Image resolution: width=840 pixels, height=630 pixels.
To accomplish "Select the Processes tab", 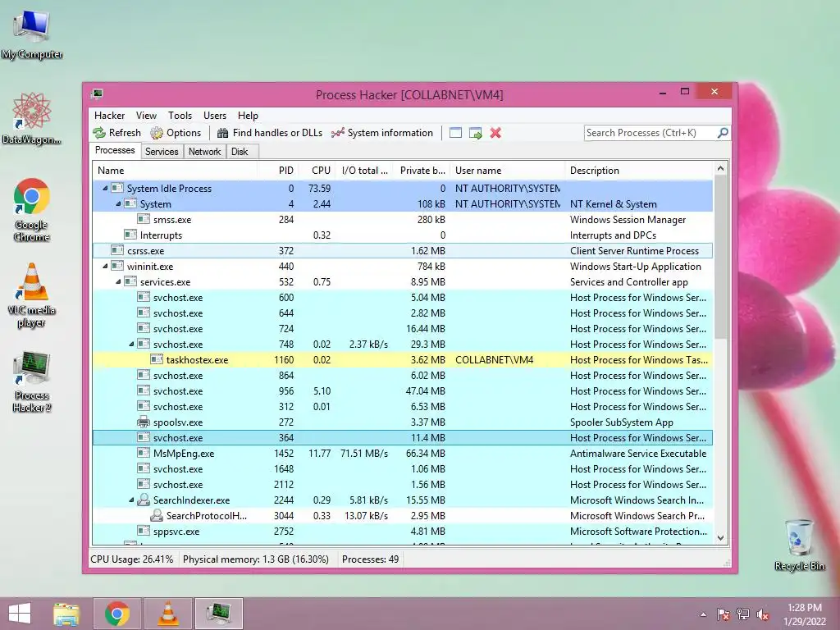I will click(115, 150).
